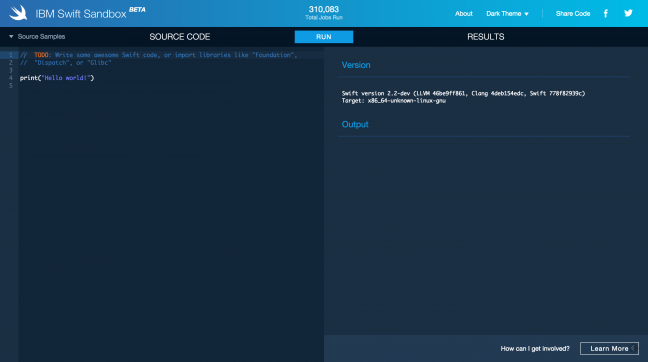
Task: Click the TODO comment on line 1
Action: [159, 55]
